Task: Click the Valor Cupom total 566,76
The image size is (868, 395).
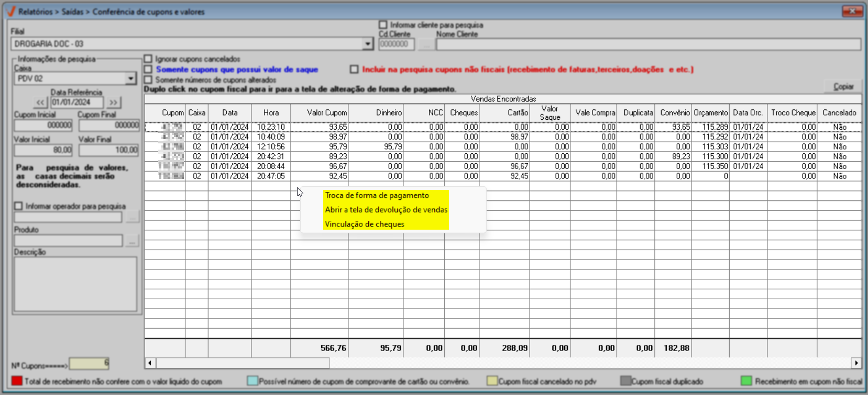Action: [x=333, y=348]
